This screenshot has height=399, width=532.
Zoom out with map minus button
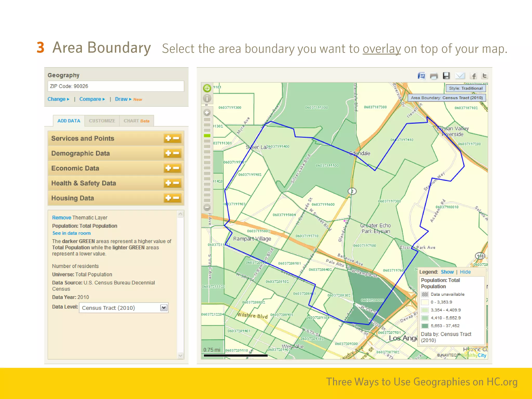207,208
